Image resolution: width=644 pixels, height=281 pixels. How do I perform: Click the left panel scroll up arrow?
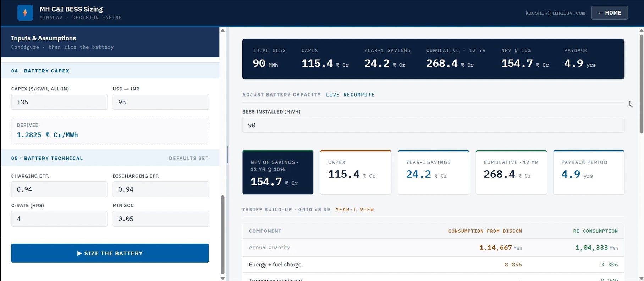222,31
